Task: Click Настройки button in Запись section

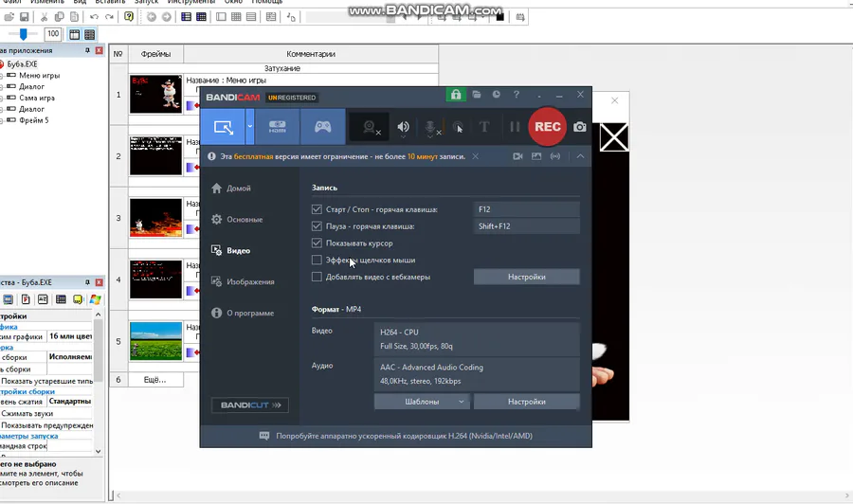Action: (x=526, y=277)
